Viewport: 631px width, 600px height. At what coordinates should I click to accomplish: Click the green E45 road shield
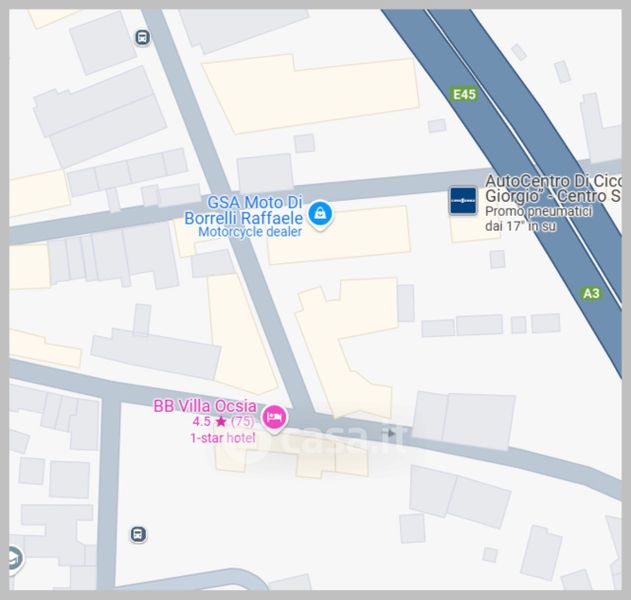[464, 95]
